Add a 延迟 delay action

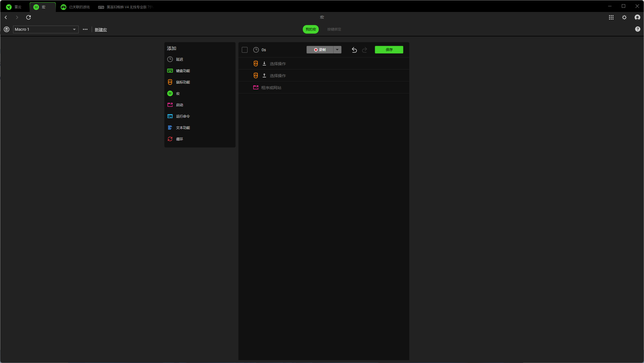click(179, 59)
